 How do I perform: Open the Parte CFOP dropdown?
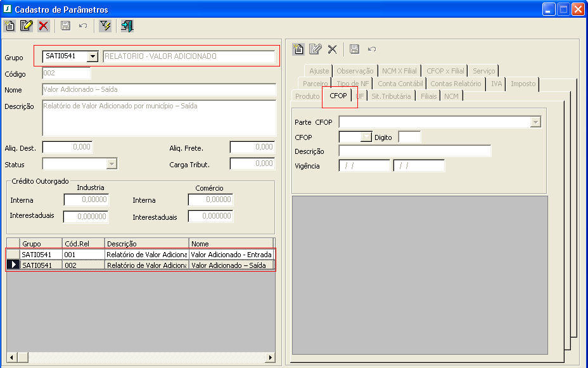pos(535,122)
